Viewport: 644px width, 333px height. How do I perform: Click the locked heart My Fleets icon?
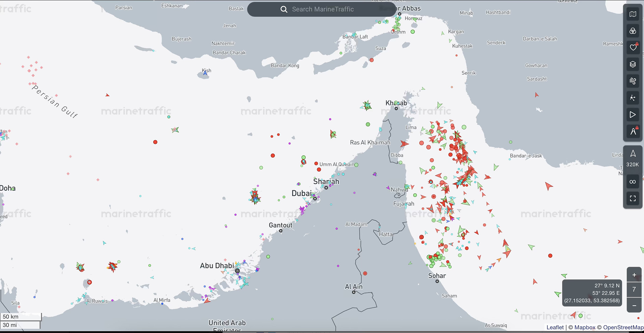(x=633, y=47)
